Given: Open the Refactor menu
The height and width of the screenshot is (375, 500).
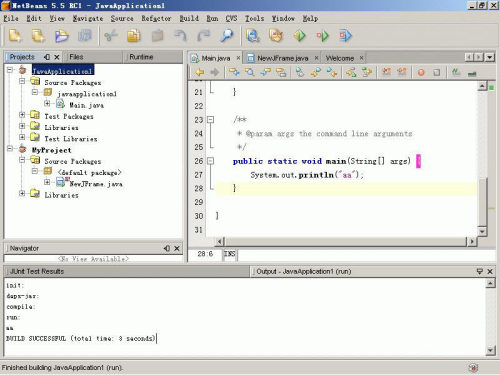Looking at the screenshot, I should pyautogui.click(x=156, y=18).
